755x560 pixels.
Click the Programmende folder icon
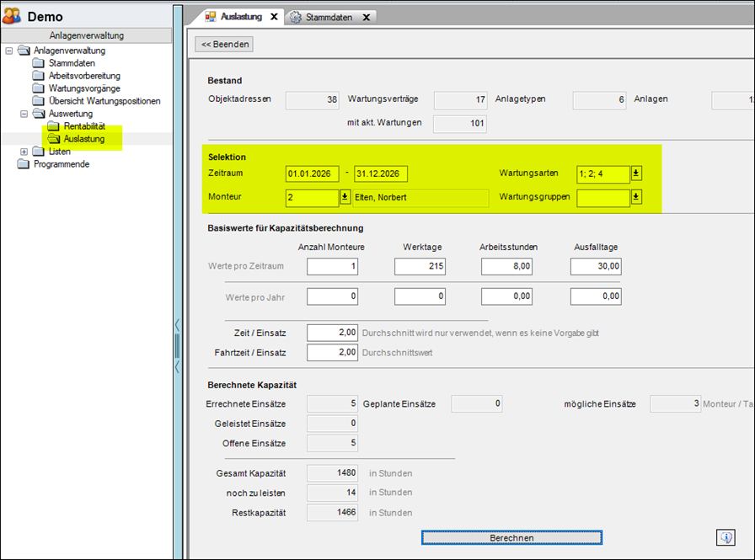(24, 164)
